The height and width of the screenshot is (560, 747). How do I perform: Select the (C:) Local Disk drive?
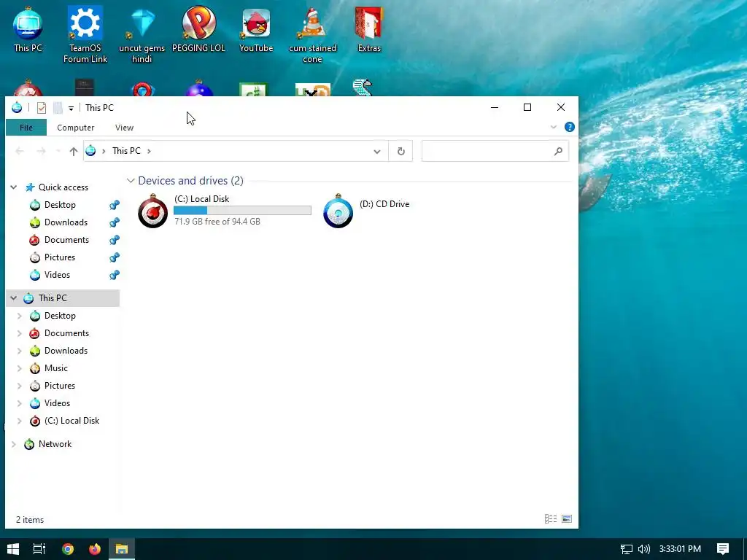pos(224,211)
